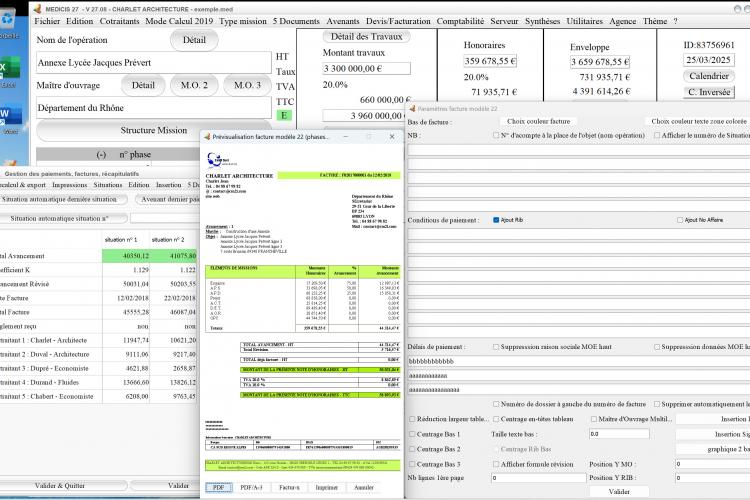Click the Taille texte bas input field

(x=619, y=434)
